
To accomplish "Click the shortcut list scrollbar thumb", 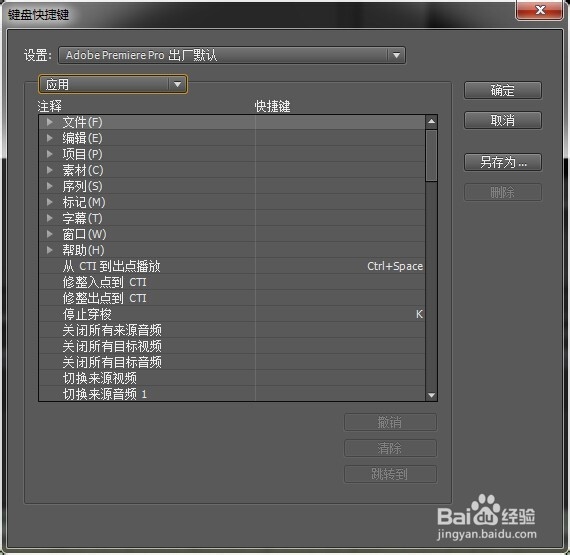I will tap(431, 156).
